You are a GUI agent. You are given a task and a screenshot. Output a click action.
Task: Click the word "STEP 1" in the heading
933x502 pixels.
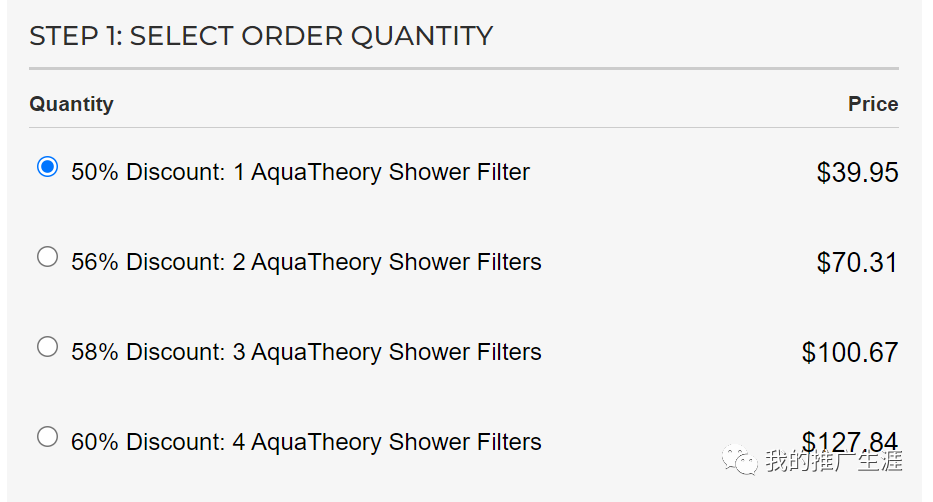(x=74, y=36)
